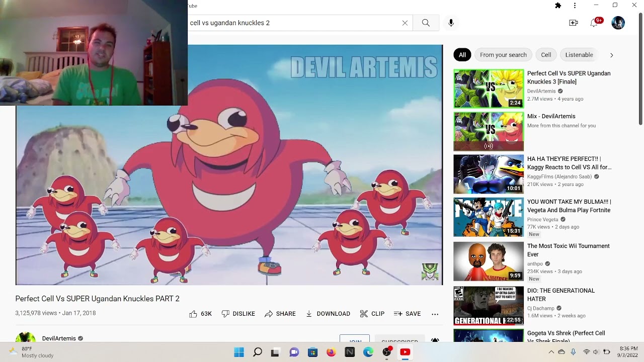This screenshot has width=644, height=362.
Task: Click the OneDrive cloud tray icon
Action: point(561,352)
